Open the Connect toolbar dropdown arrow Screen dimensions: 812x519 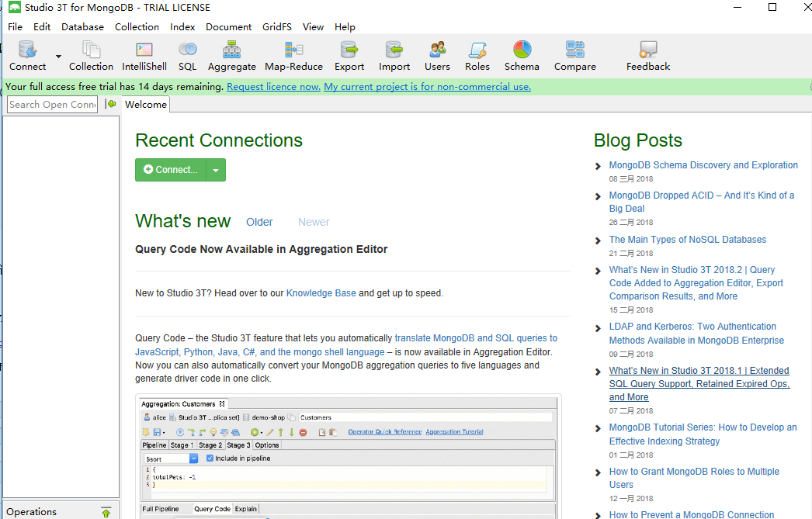click(x=58, y=57)
